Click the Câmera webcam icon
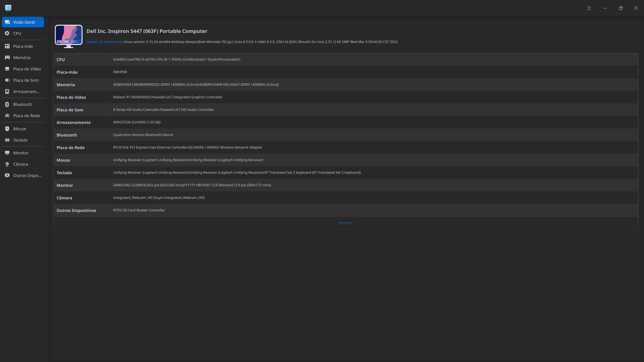The image size is (644, 362). tap(7, 164)
